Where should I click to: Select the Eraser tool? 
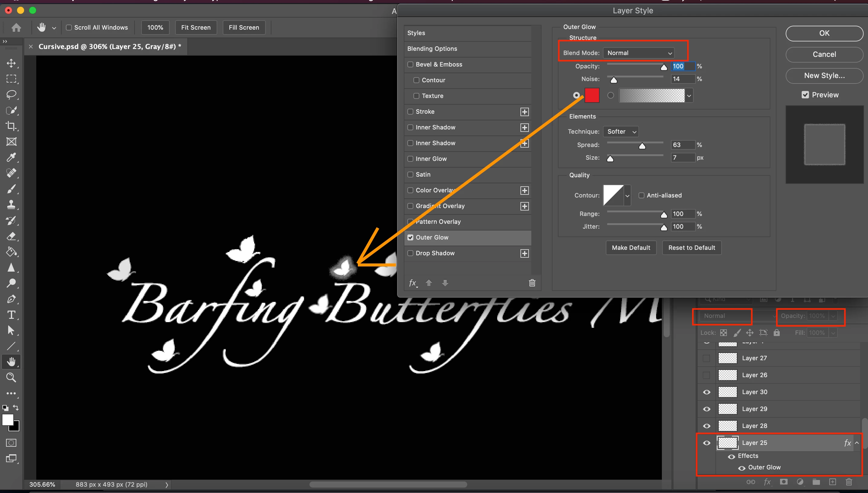click(11, 236)
